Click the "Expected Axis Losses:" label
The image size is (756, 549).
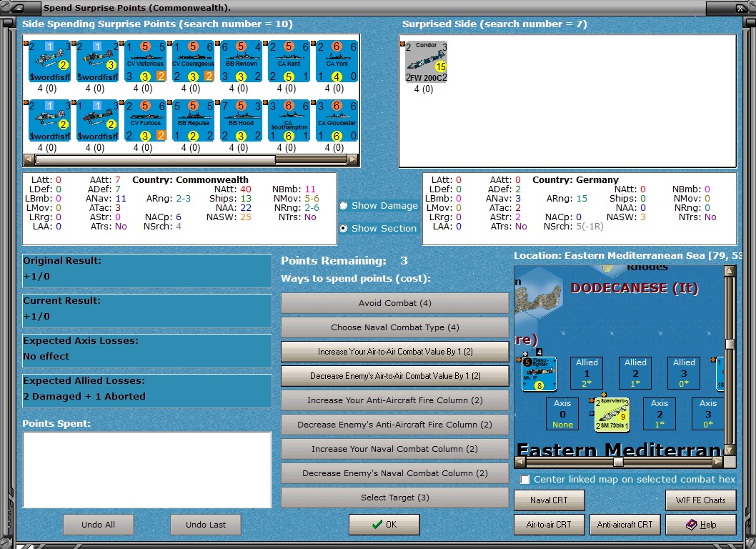tap(81, 340)
